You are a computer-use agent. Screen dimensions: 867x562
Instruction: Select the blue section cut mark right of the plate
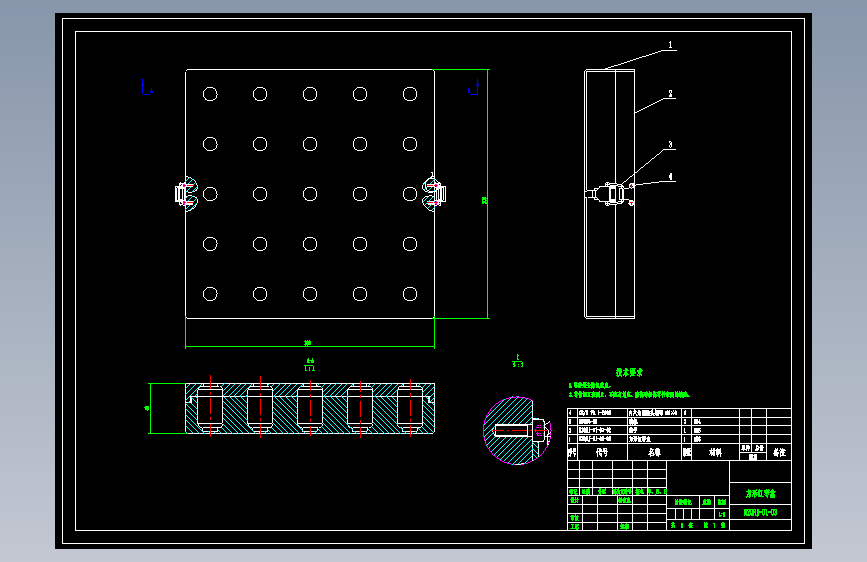coord(473,87)
